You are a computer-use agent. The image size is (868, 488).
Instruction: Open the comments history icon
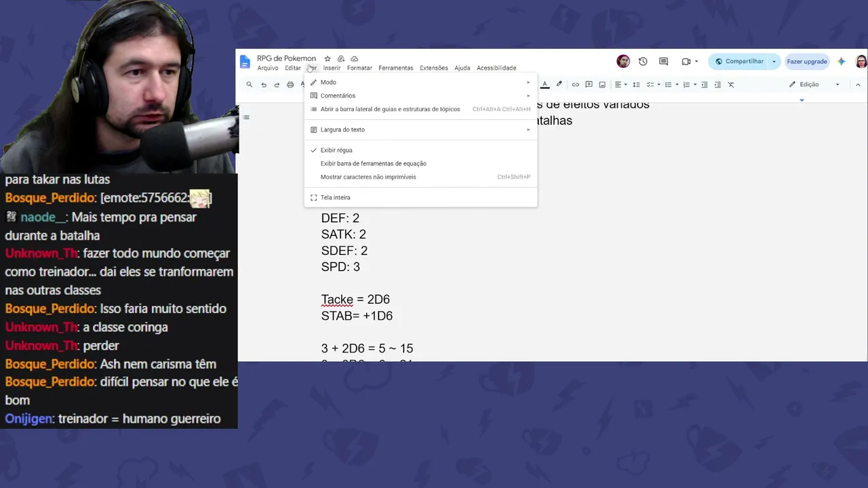coord(664,62)
